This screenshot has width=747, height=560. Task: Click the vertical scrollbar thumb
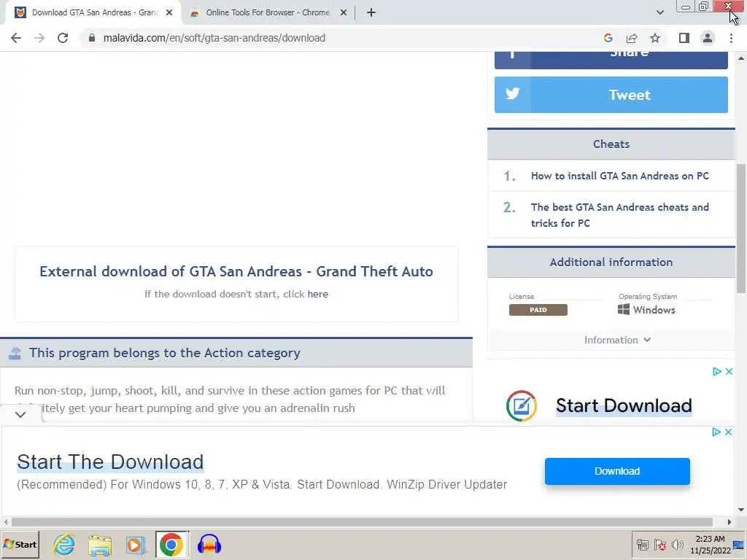click(x=741, y=228)
